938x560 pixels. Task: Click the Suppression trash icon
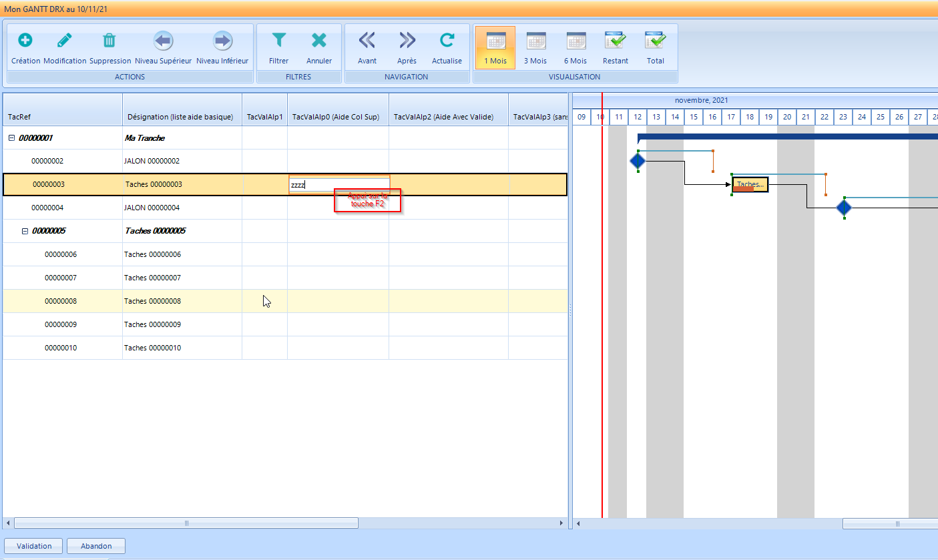(109, 41)
